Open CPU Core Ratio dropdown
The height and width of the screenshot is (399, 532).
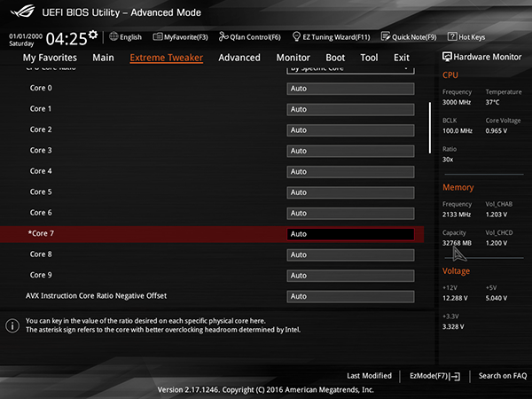(x=350, y=69)
